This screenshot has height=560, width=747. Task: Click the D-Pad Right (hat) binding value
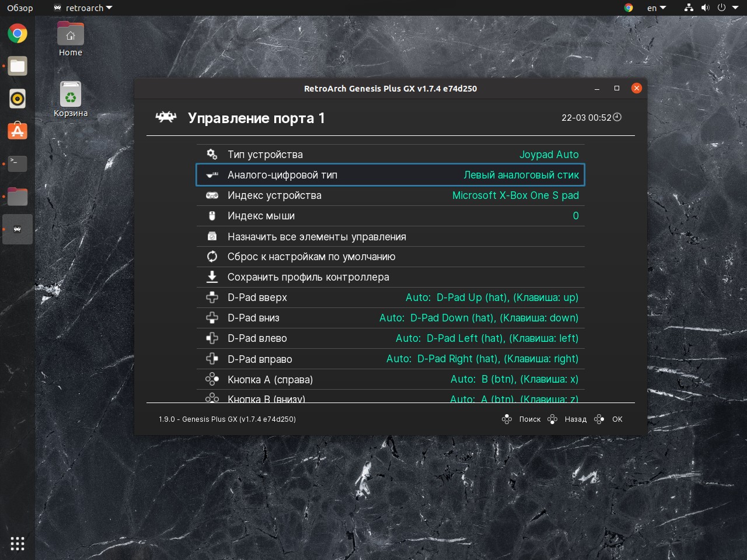pos(482,359)
